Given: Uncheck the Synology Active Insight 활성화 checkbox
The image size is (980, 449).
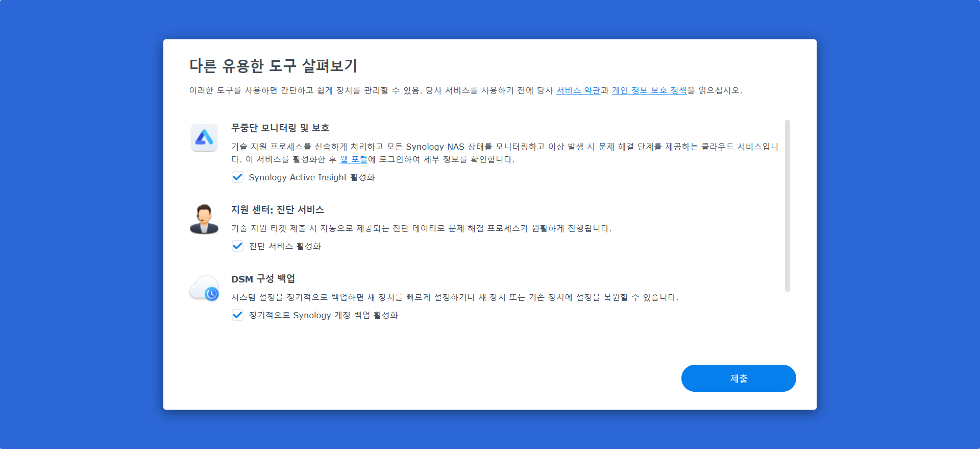Looking at the screenshot, I should (x=237, y=177).
